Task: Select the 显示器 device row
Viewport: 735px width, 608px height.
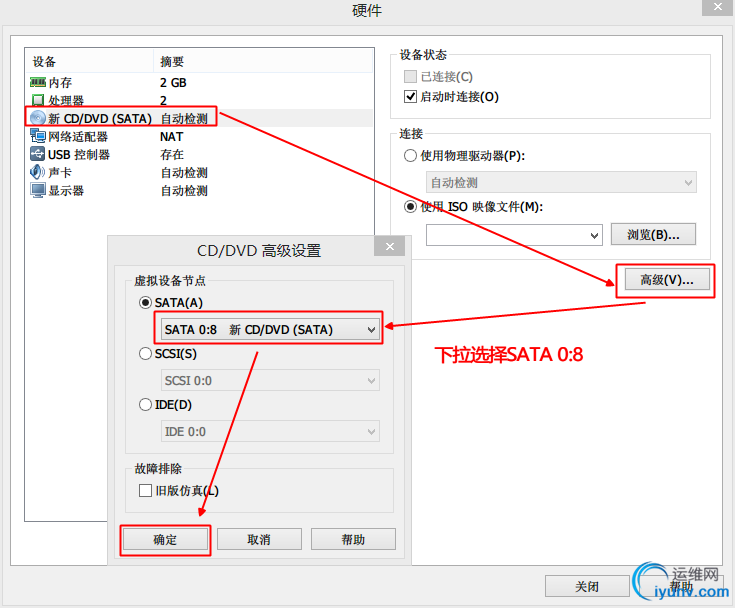Action: point(200,191)
